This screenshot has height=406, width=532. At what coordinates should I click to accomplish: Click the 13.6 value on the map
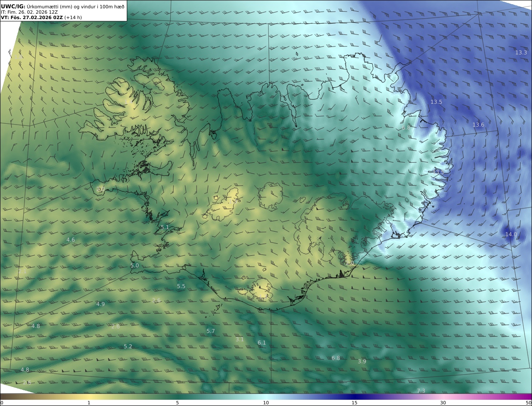[x=478, y=125]
